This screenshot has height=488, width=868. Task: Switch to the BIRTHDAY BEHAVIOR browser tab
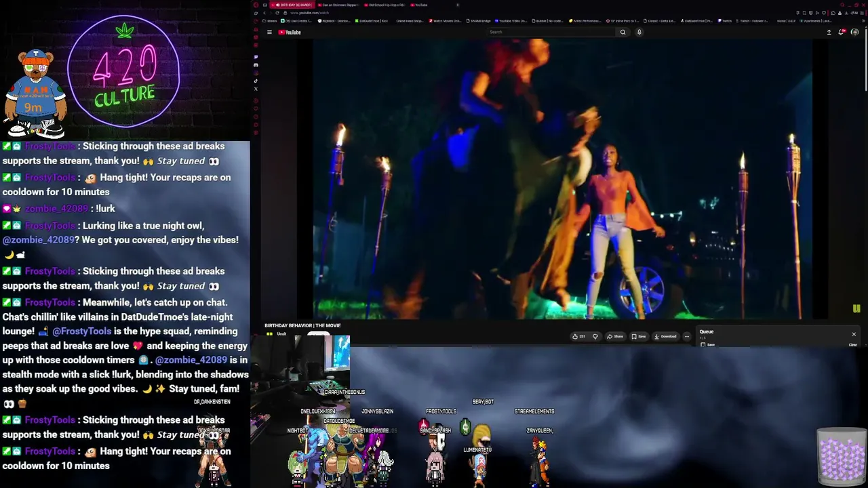(x=292, y=5)
